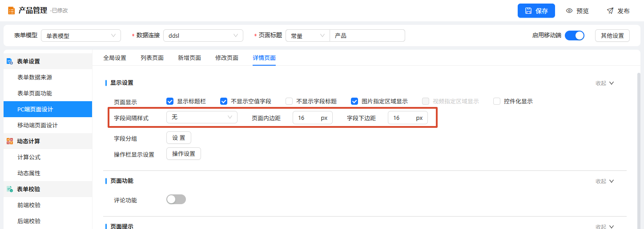Switch to 全局设置 tab
This screenshot has height=229, width=644.
[x=115, y=58]
